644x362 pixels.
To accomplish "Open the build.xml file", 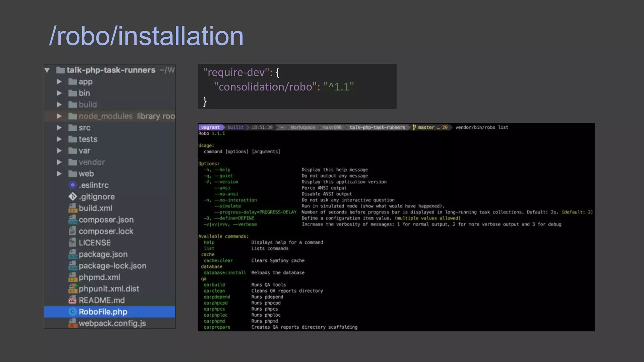I will click(x=96, y=208).
